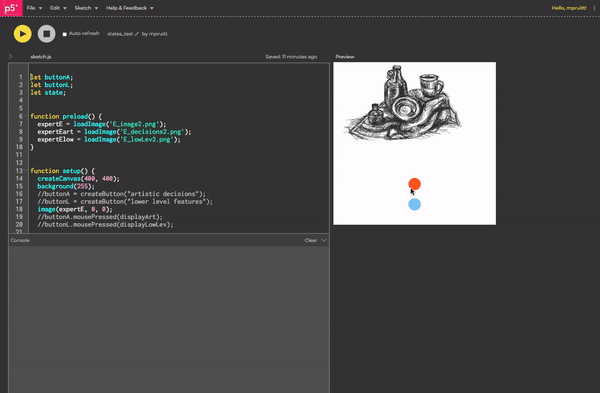Click the commented buttonA createButton line
The height and width of the screenshot is (393, 600).
(x=121, y=194)
